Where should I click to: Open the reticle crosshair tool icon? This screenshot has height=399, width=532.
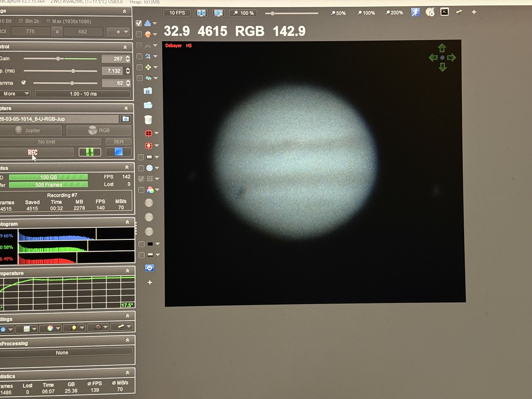(148, 34)
